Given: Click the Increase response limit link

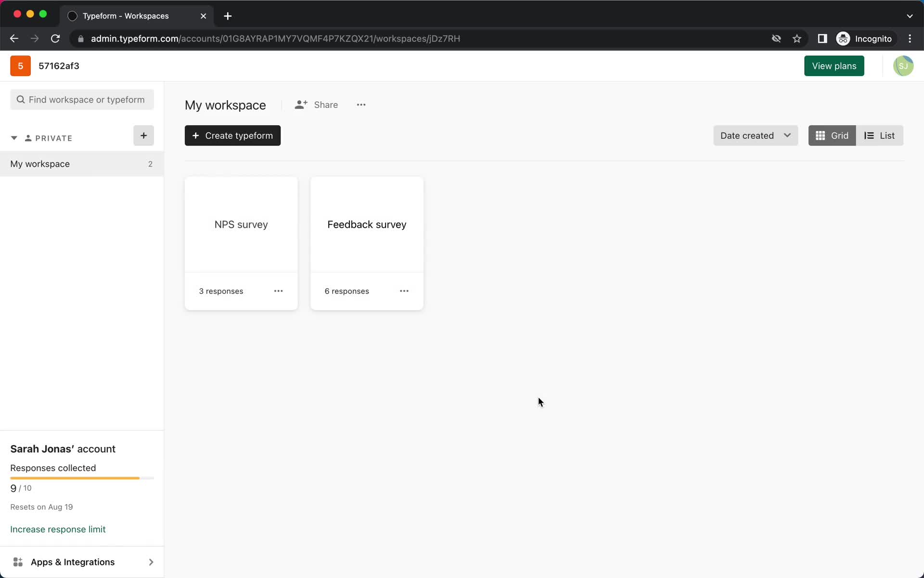Looking at the screenshot, I should tap(58, 529).
